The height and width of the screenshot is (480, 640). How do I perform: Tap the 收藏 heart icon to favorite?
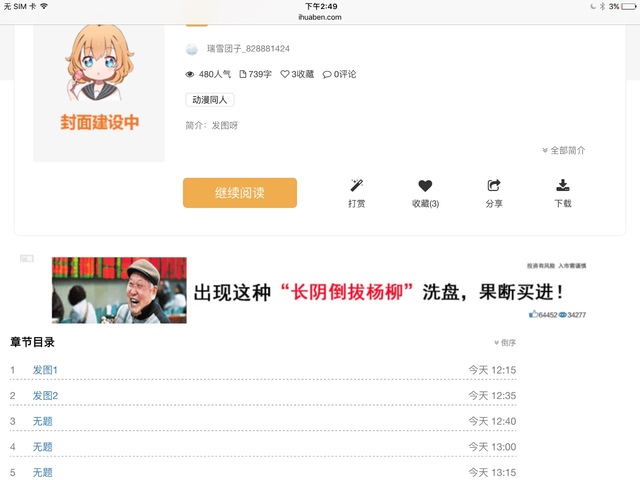(425, 185)
